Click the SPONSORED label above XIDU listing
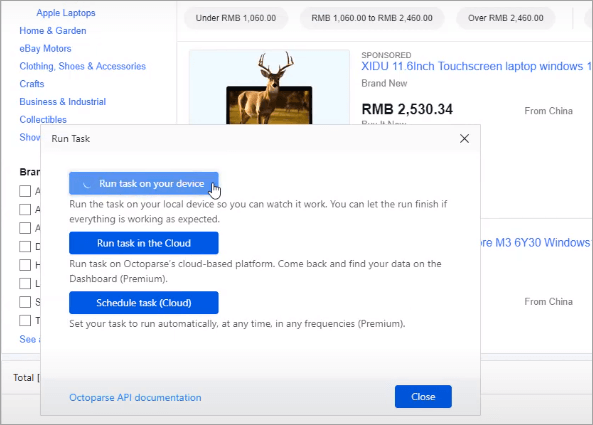This screenshot has height=425, width=593. [386, 55]
